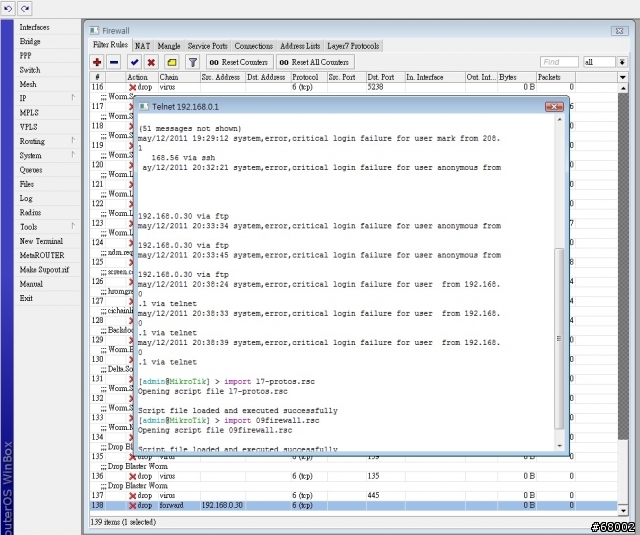Click the red plus add rule icon
The height and width of the screenshot is (535, 640).
98,62
